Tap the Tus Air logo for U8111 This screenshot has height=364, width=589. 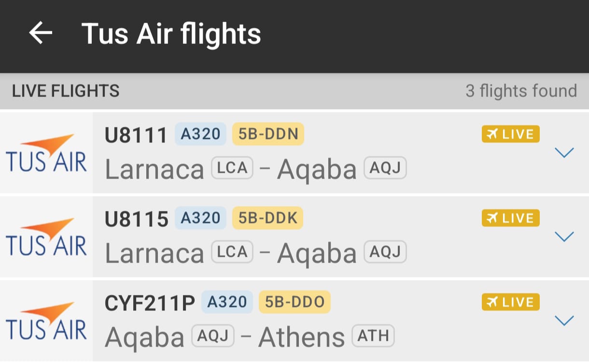tap(46, 153)
